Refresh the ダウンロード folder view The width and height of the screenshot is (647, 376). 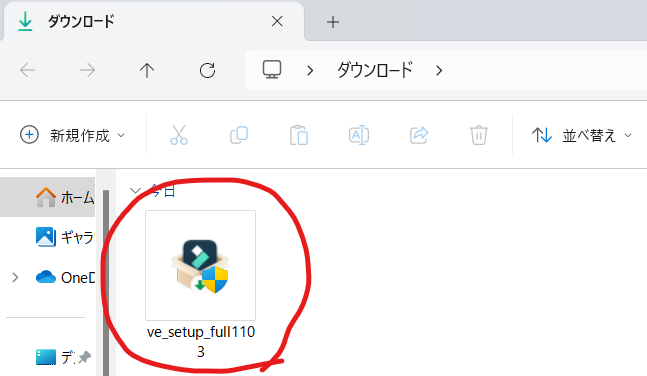pyautogui.click(x=207, y=70)
